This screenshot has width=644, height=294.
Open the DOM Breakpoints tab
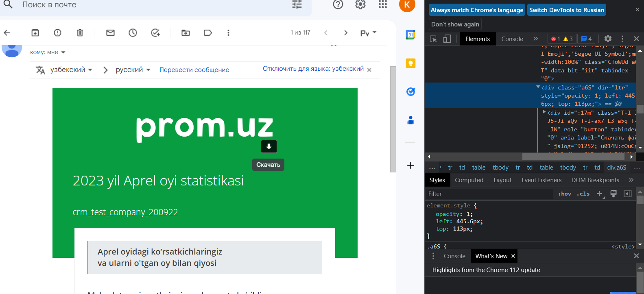[x=595, y=180]
